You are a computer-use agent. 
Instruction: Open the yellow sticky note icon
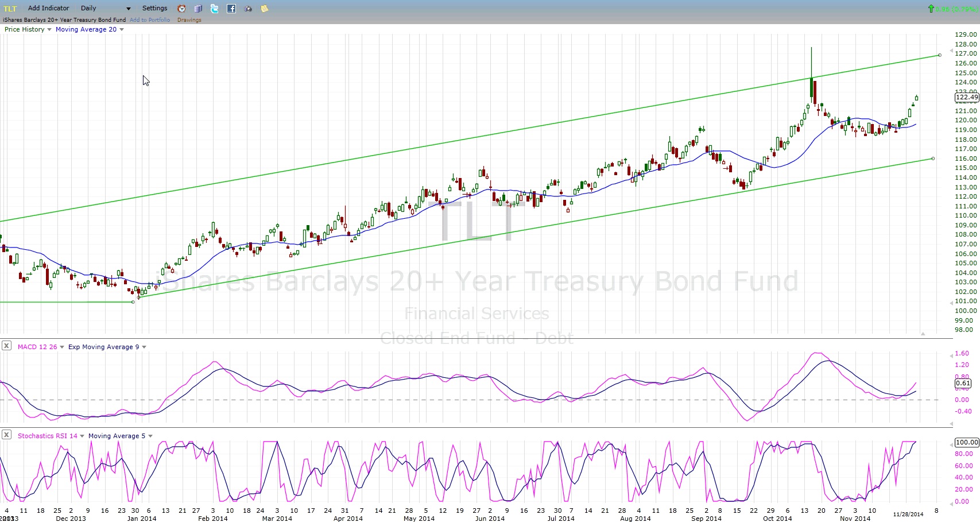point(265,9)
